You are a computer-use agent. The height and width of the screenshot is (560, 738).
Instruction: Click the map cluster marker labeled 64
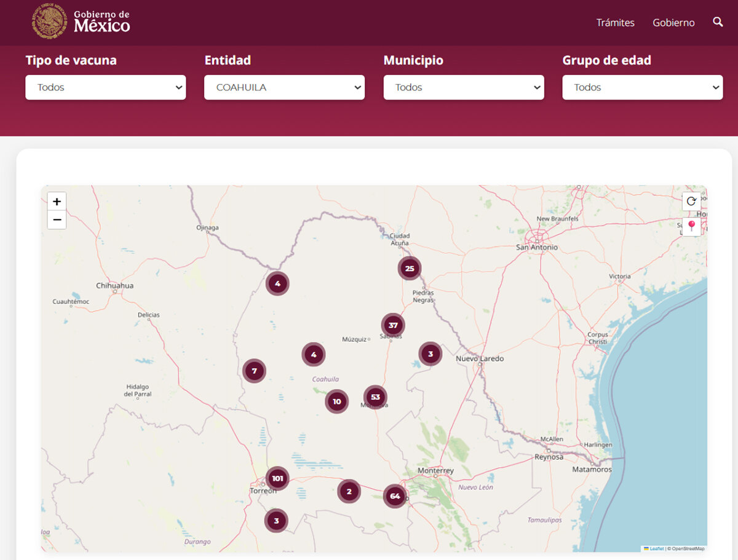pos(395,496)
